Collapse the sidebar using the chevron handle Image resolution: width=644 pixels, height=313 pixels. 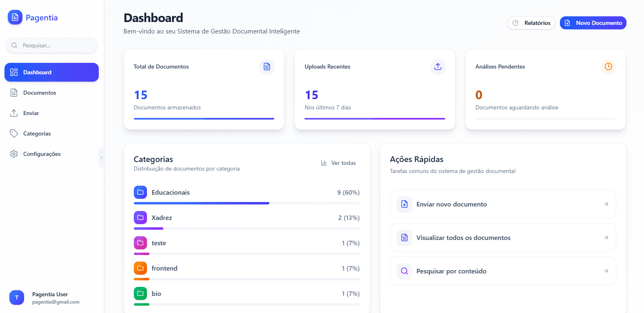(102, 158)
